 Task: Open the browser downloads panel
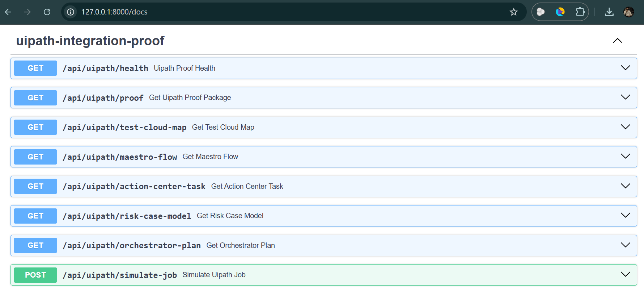[x=609, y=12]
